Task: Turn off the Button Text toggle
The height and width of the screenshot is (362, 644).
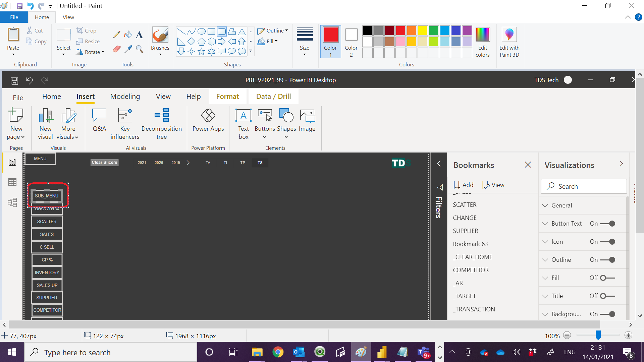Action: 607,224
